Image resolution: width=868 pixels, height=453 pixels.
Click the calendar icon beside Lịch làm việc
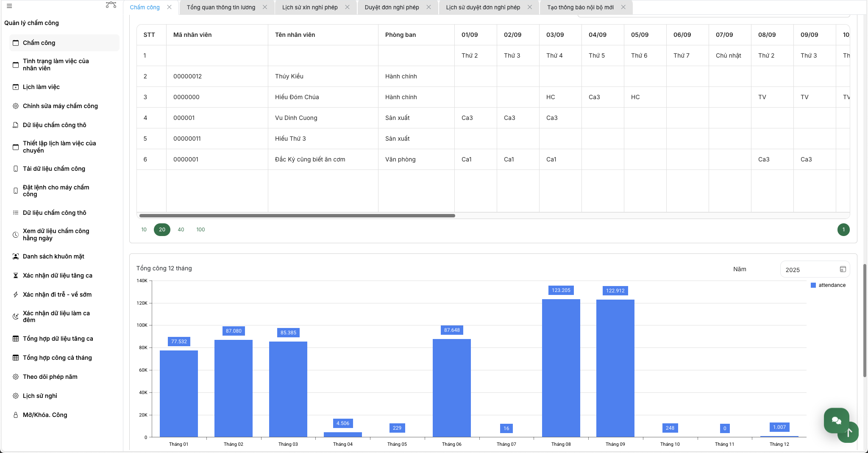[x=16, y=87]
